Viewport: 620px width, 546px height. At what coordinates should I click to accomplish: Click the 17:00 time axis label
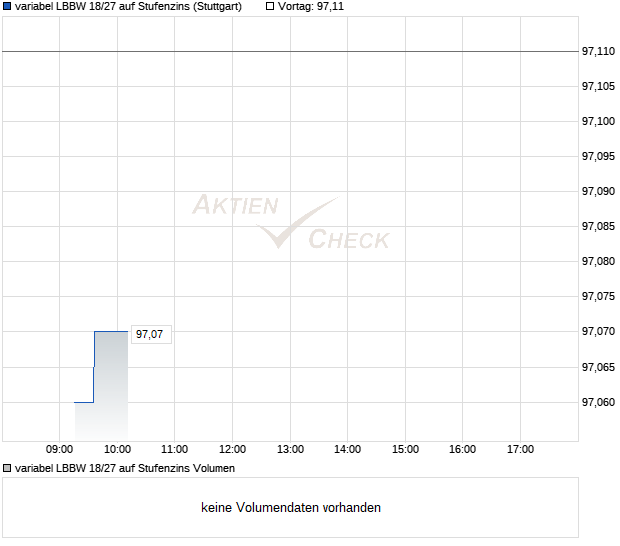[x=520, y=450]
